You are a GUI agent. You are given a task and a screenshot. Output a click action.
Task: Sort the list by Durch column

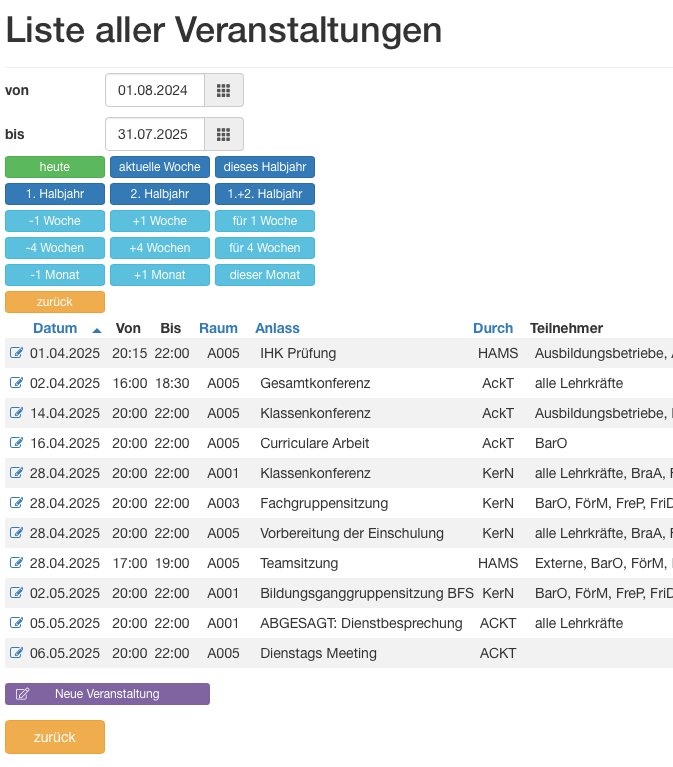point(493,328)
